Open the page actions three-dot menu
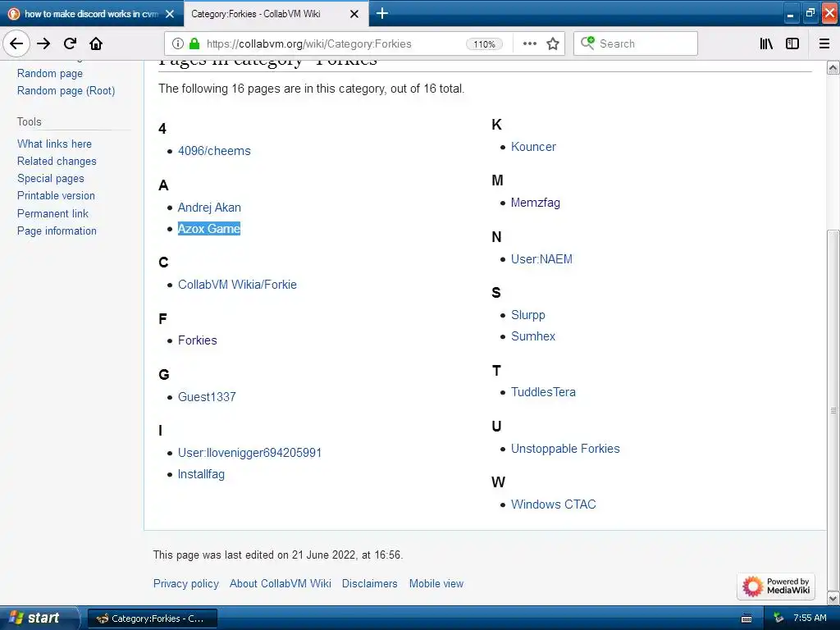This screenshot has width=840, height=630. pos(529,43)
